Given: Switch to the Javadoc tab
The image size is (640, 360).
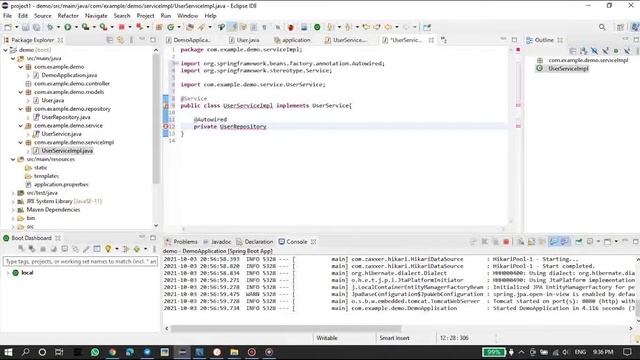Looking at the screenshot, I should point(217,242).
